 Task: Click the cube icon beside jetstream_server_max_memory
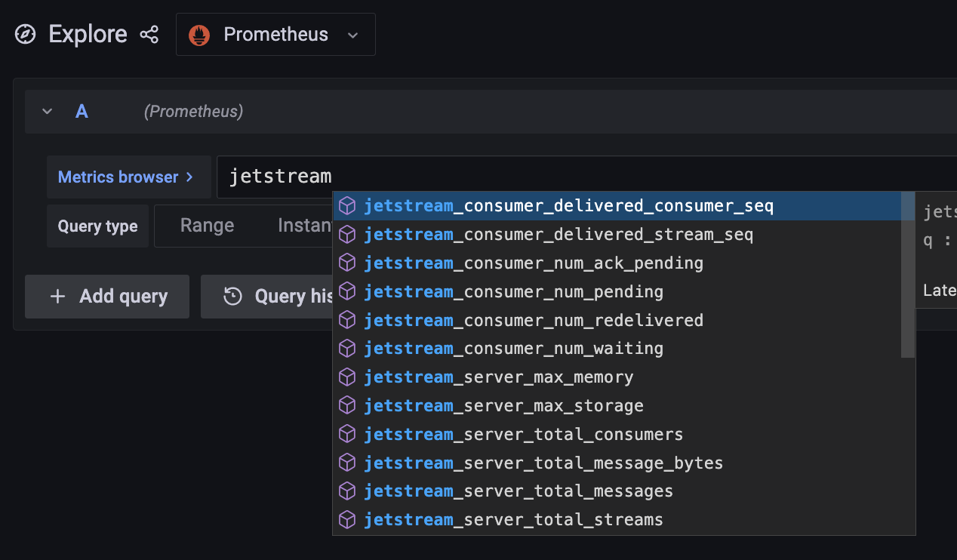click(x=347, y=377)
